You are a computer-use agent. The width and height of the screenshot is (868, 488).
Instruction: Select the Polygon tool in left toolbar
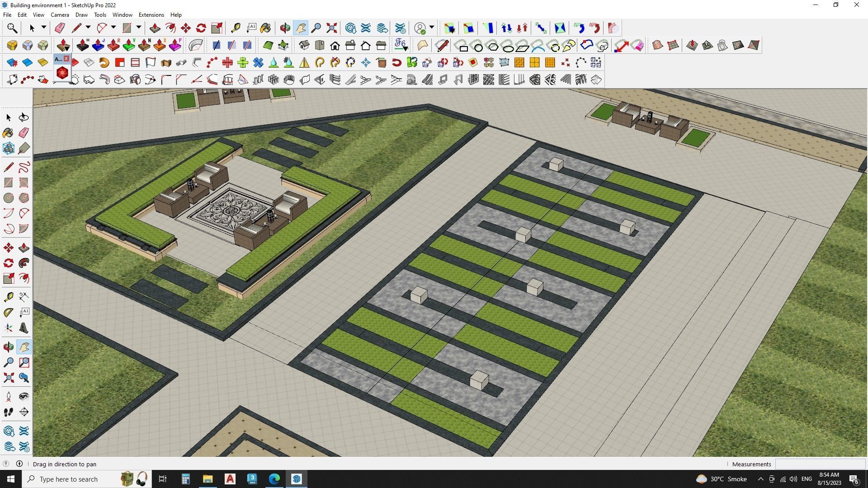click(24, 197)
